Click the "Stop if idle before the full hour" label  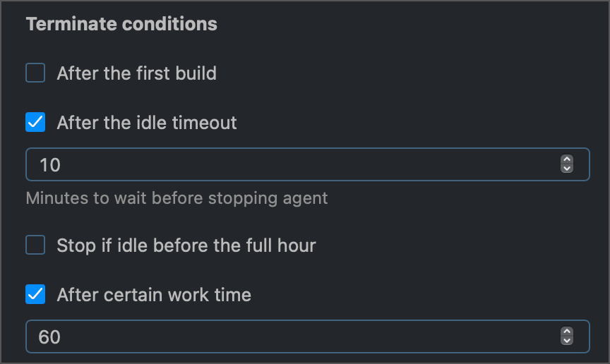pos(186,245)
